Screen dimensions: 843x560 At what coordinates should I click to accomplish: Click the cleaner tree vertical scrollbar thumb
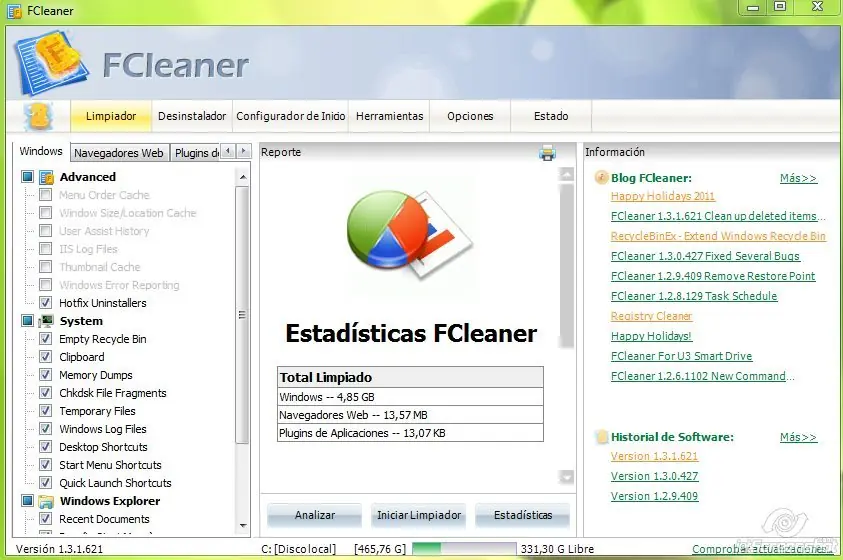pyautogui.click(x=243, y=314)
